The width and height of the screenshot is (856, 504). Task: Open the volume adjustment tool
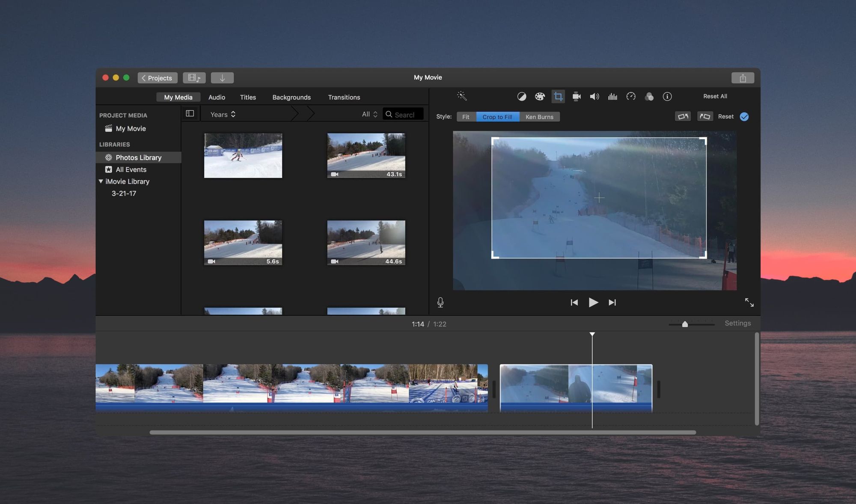click(x=594, y=97)
